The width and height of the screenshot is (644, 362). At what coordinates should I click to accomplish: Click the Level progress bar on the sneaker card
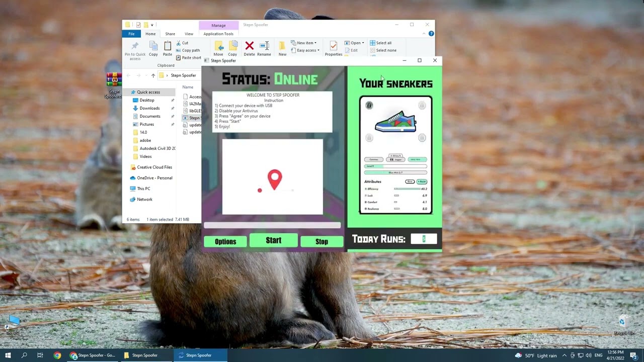(x=395, y=166)
